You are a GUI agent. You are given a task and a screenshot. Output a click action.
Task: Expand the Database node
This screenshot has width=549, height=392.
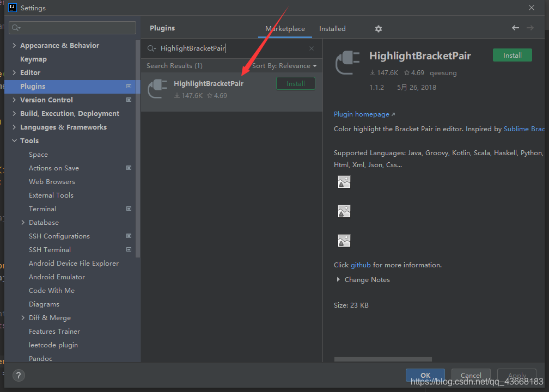tap(23, 223)
